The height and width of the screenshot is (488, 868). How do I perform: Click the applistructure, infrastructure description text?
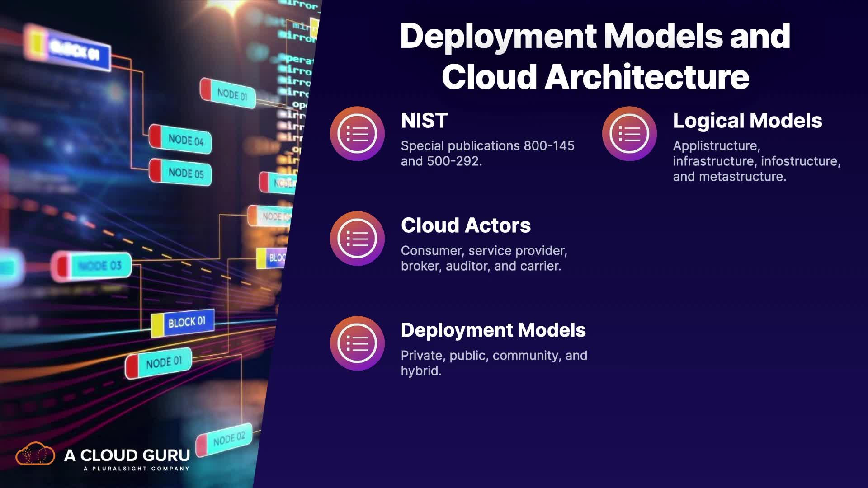(756, 161)
